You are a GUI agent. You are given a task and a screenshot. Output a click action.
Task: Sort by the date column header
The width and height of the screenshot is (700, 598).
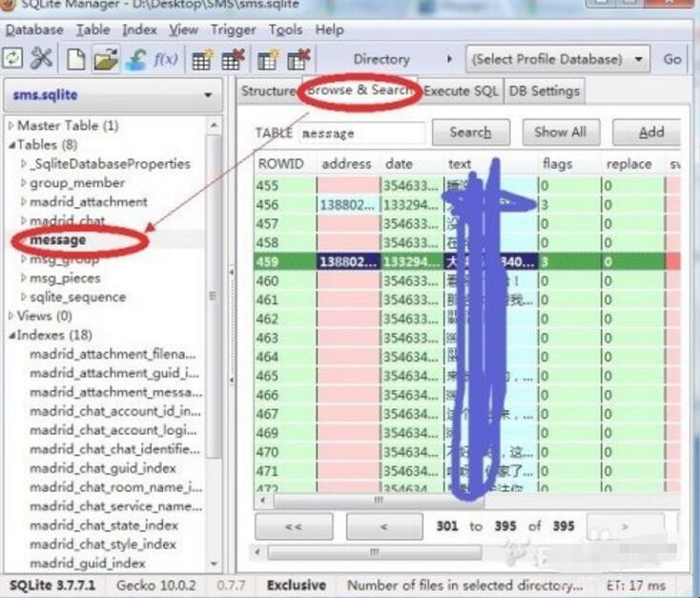coord(412,164)
